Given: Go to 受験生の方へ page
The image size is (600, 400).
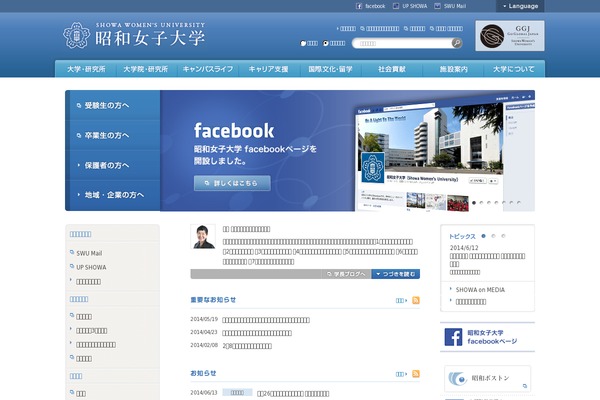Looking at the screenshot, I should 112,105.
